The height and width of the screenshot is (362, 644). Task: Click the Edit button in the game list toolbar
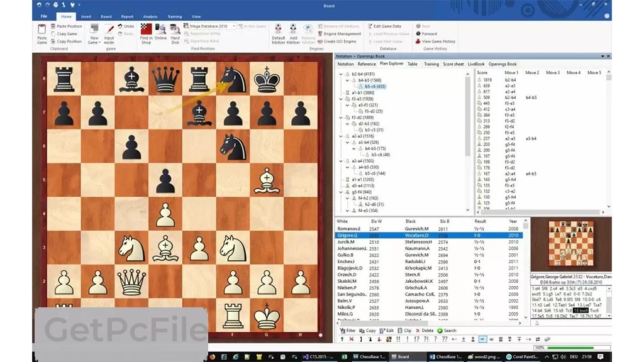pos(387,331)
